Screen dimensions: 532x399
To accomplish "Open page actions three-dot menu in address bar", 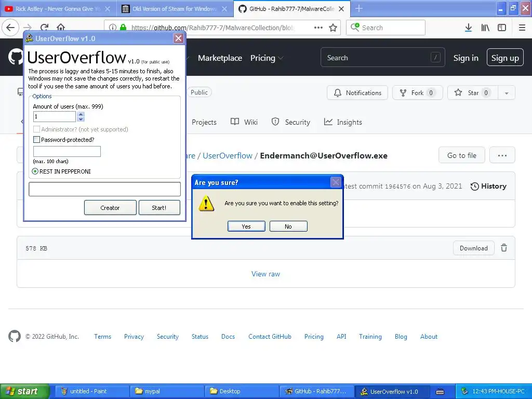I will tap(318, 28).
